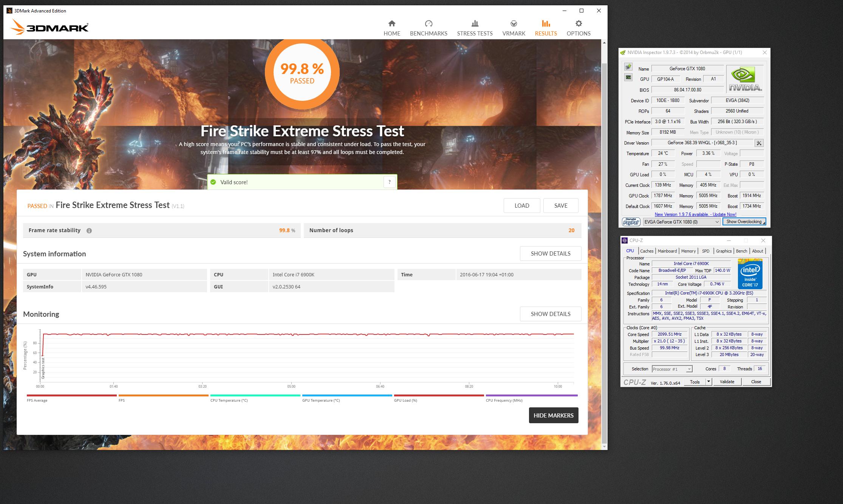The image size is (843, 504).
Task: Open the Home section icon
Action: [392, 24]
